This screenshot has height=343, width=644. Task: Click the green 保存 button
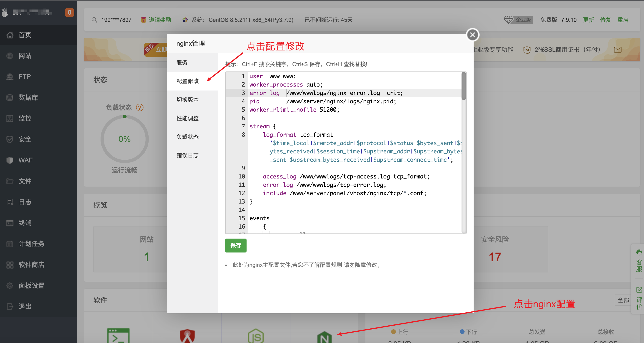[x=235, y=245]
